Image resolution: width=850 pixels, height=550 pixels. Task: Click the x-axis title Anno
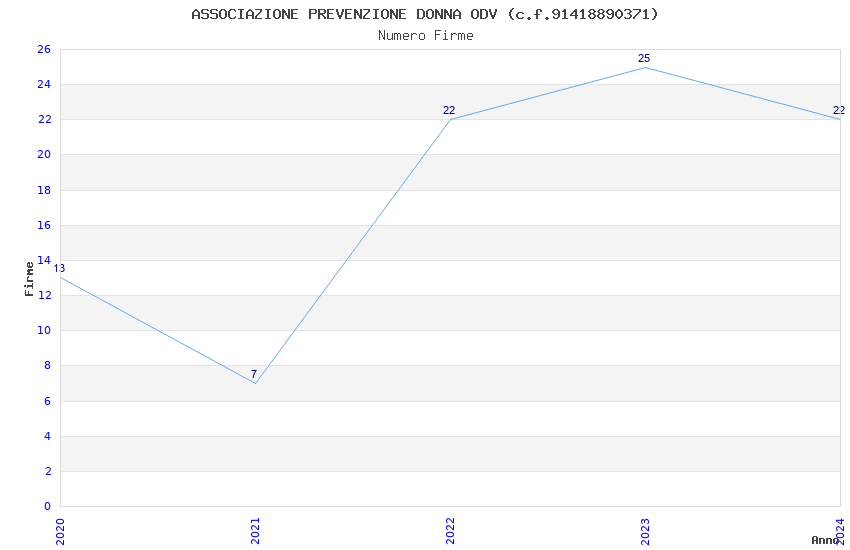point(825,540)
